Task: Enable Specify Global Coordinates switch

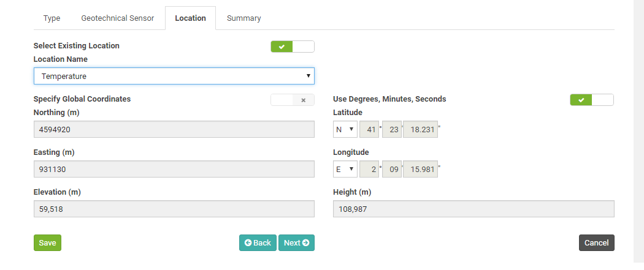Action: tap(293, 100)
